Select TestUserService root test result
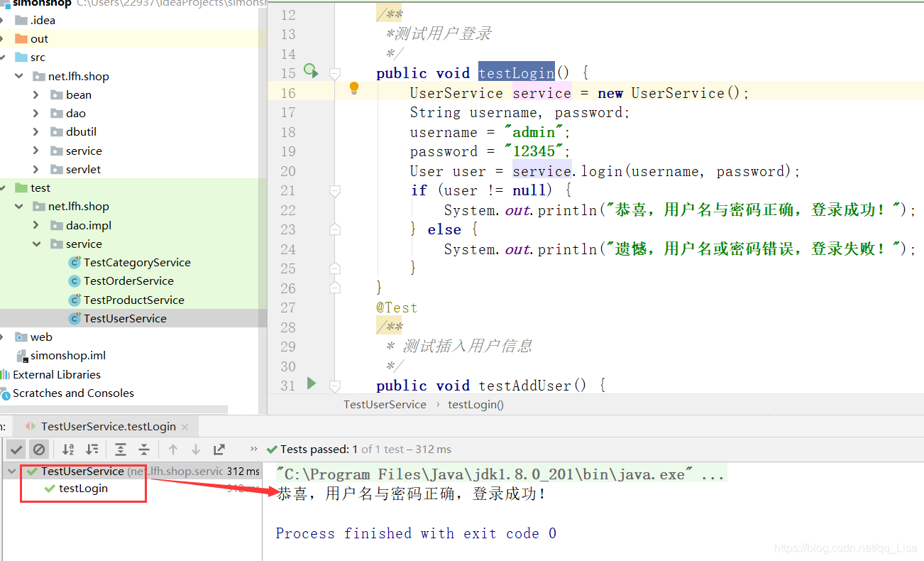The image size is (924, 561). (82, 471)
